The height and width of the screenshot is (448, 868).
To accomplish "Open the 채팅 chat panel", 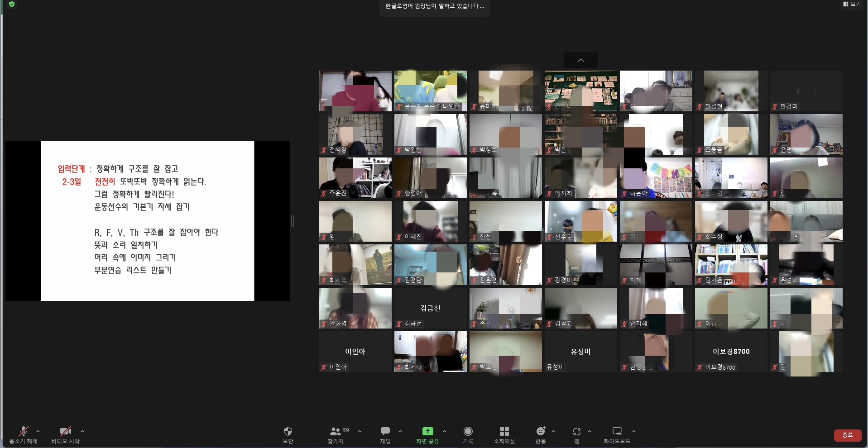I will click(x=385, y=431).
